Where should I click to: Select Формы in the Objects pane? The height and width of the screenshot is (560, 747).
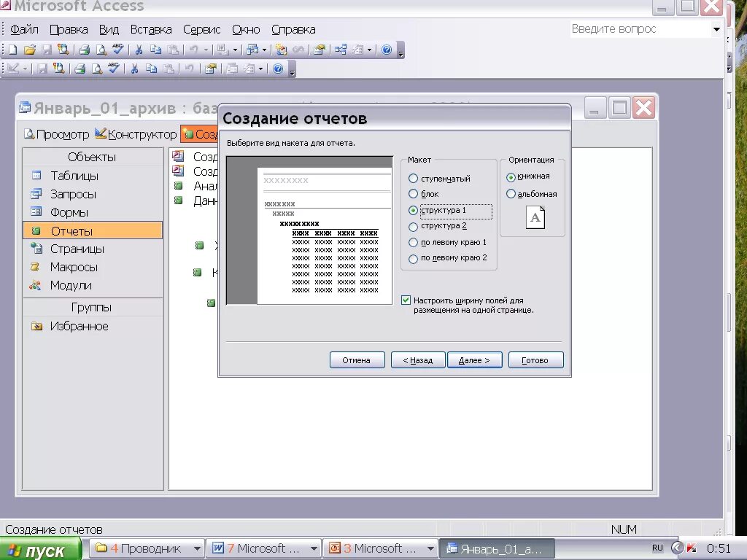click(69, 212)
